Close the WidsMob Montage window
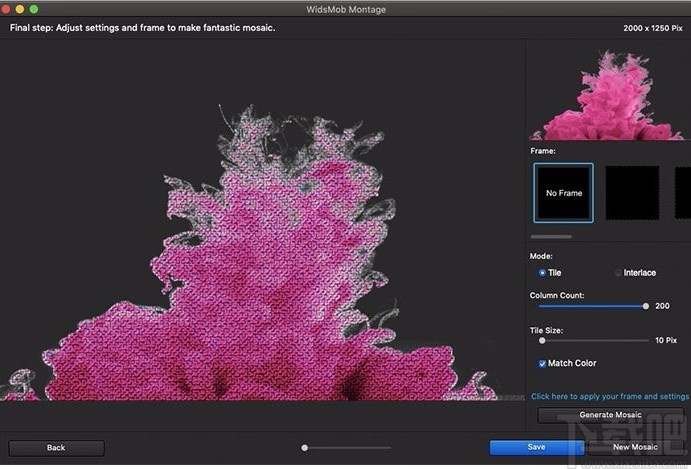The image size is (691, 469). coord(8,9)
